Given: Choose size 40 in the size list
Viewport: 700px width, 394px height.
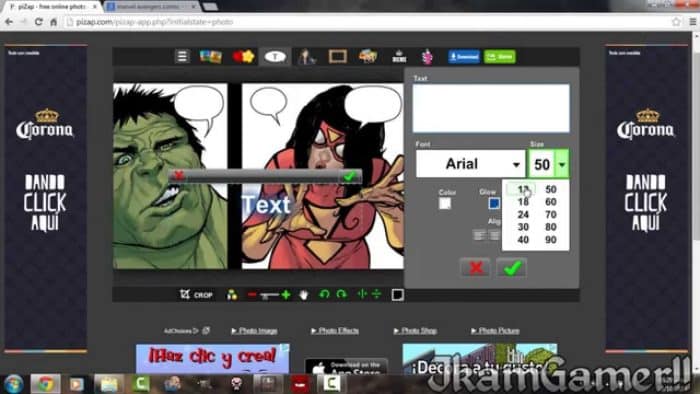Looking at the screenshot, I should 523,240.
